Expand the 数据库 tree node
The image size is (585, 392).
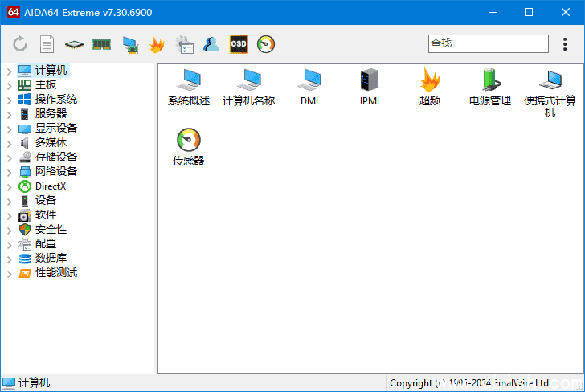pos(10,259)
